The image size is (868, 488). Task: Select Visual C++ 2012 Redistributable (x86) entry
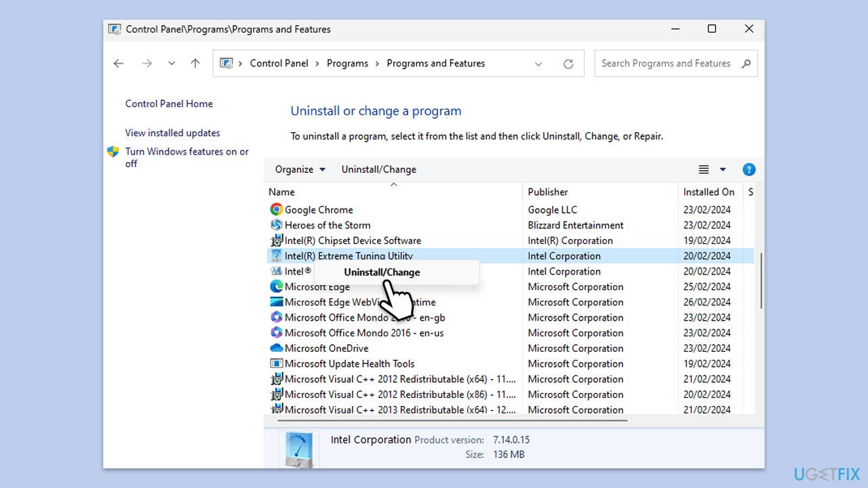(400, 394)
